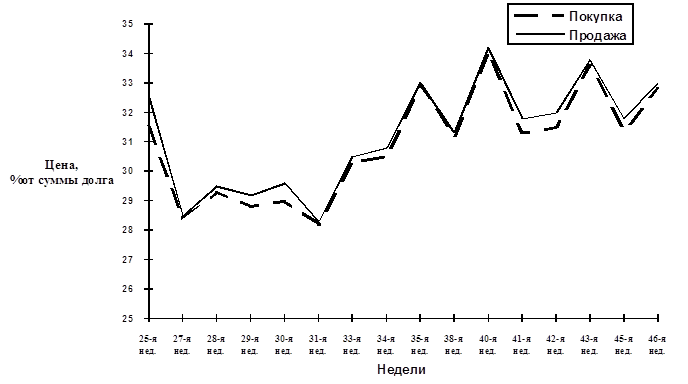This screenshot has height=384, width=688.
Task: Select the dashed line sample in legend
Action: tap(539, 16)
